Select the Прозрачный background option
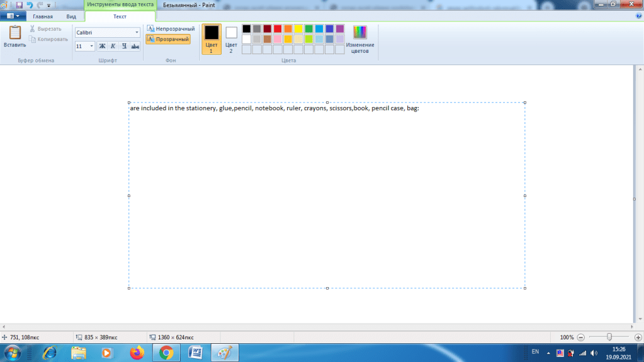This screenshot has width=644, height=362. pyautogui.click(x=168, y=39)
